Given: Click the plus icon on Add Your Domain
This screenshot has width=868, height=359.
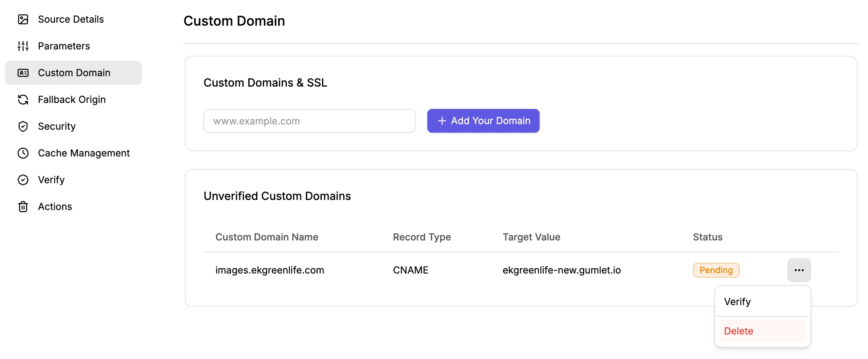Looking at the screenshot, I should (x=442, y=121).
